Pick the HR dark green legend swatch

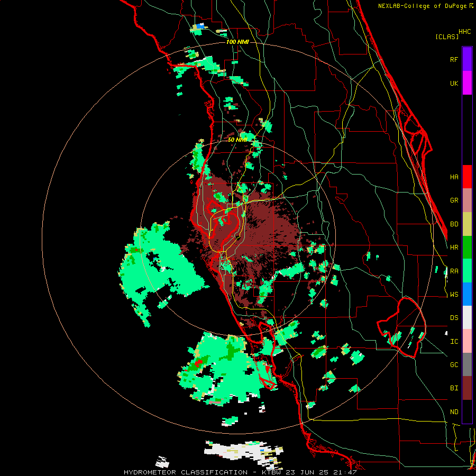coord(467,248)
